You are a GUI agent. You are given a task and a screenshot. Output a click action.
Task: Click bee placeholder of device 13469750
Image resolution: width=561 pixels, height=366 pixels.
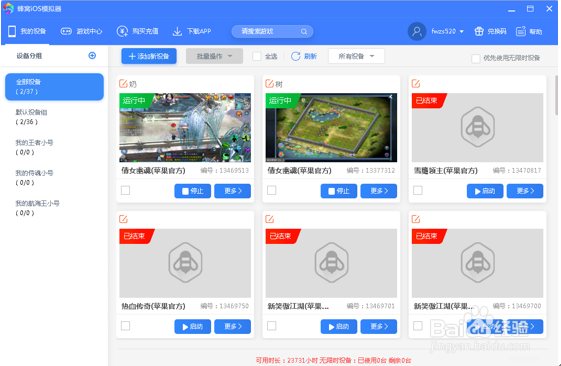[x=185, y=263]
